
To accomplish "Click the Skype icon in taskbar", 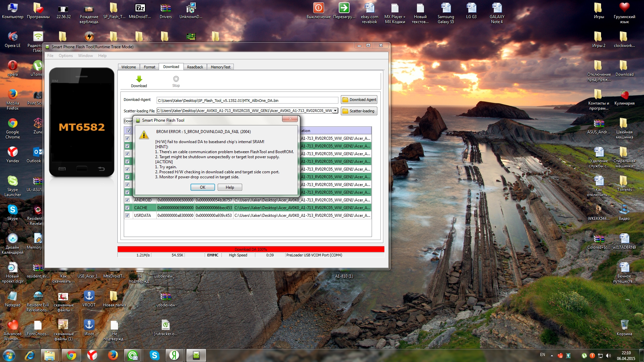I will (154, 355).
